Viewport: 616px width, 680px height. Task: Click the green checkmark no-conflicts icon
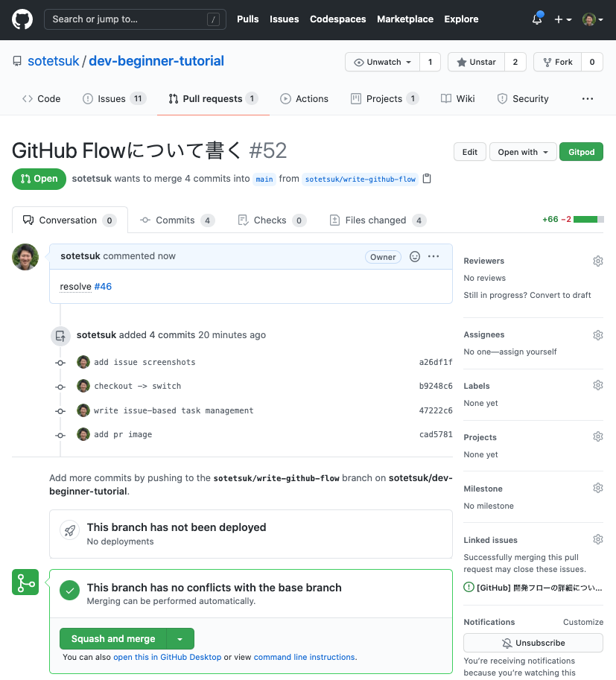coord(70,590)
